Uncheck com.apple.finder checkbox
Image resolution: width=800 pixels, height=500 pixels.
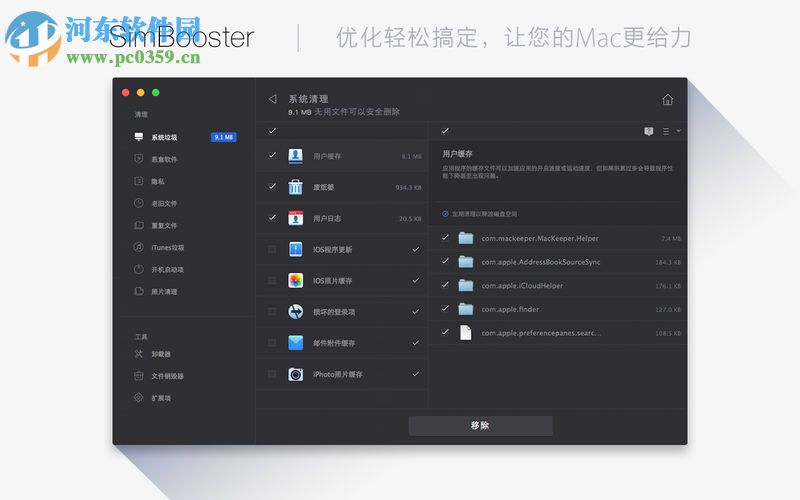pyautogui.click(x=445, y=308)
